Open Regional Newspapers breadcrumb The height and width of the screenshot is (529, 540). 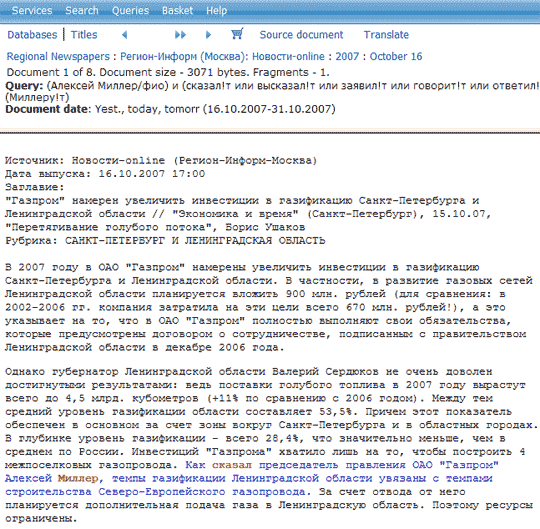click(58, 56)
